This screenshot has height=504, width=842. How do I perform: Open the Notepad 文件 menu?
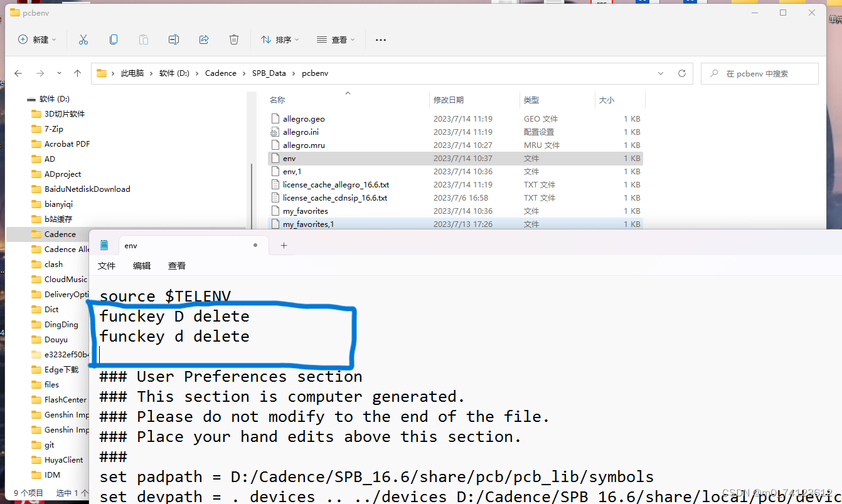[107, 266]
